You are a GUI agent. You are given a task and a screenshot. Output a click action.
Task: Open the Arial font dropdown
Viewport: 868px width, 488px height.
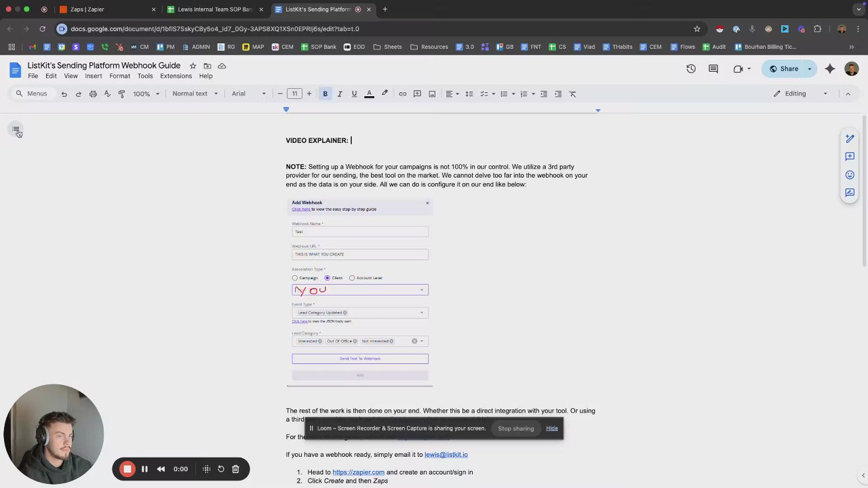[x=250, y=94]
